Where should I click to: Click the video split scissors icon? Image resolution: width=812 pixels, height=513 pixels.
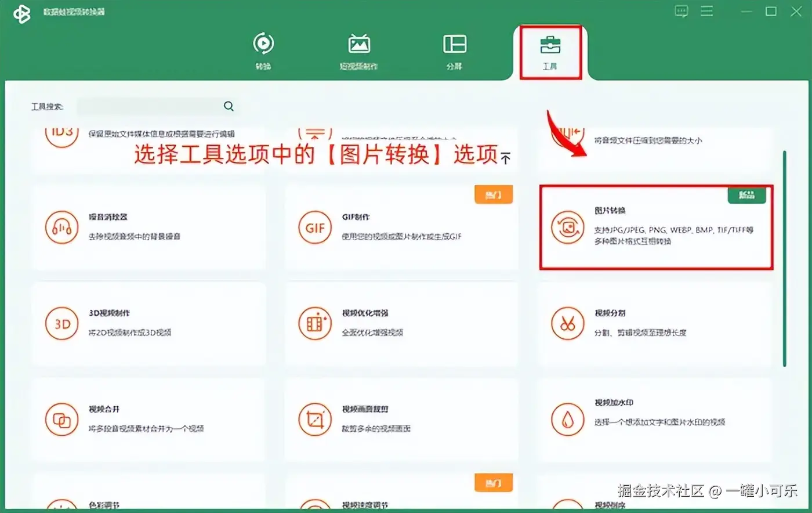tap(568, 323)
